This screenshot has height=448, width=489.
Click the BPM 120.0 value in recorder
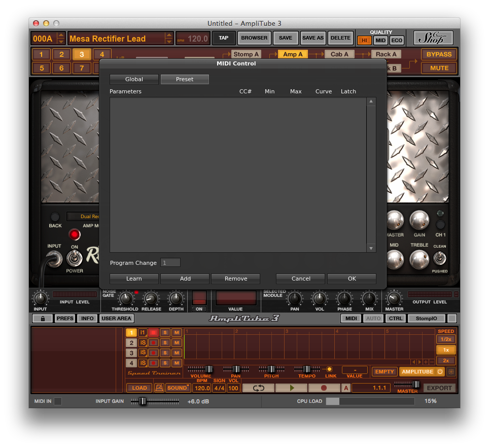(x=202, y=388)
